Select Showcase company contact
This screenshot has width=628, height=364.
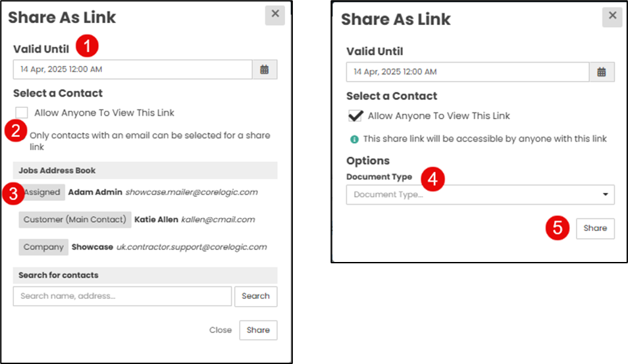(93, 247)
